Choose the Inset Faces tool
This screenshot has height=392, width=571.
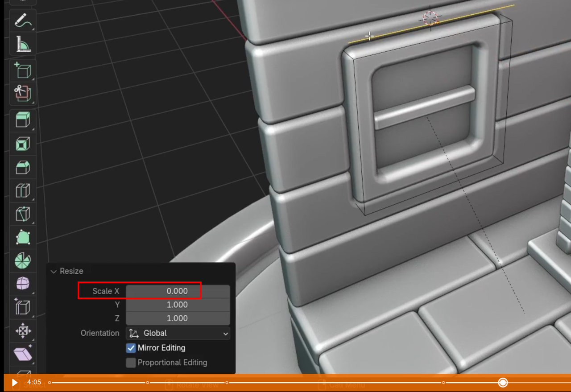point(22,143)
